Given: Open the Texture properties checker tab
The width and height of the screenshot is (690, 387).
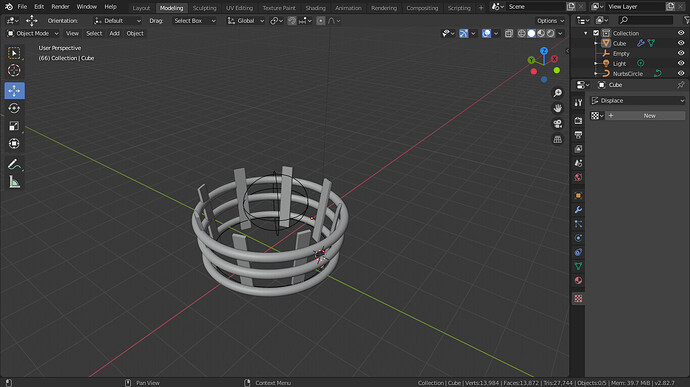Looking at the screenshot, I should tap(578, 299).
